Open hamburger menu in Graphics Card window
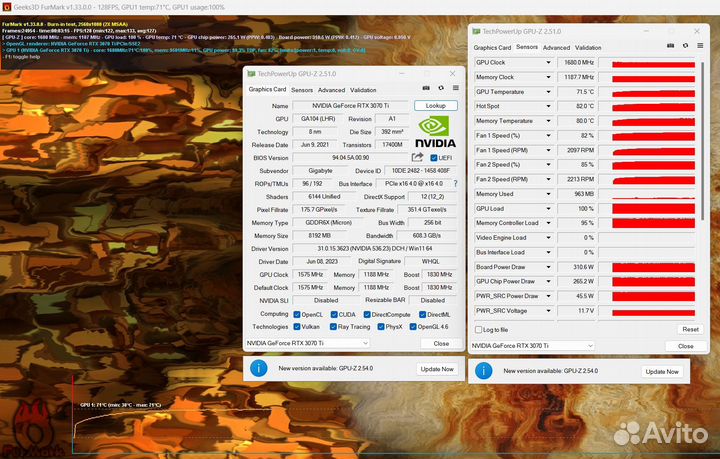This screenshot has width=720, height=459. tap(456, 88)
